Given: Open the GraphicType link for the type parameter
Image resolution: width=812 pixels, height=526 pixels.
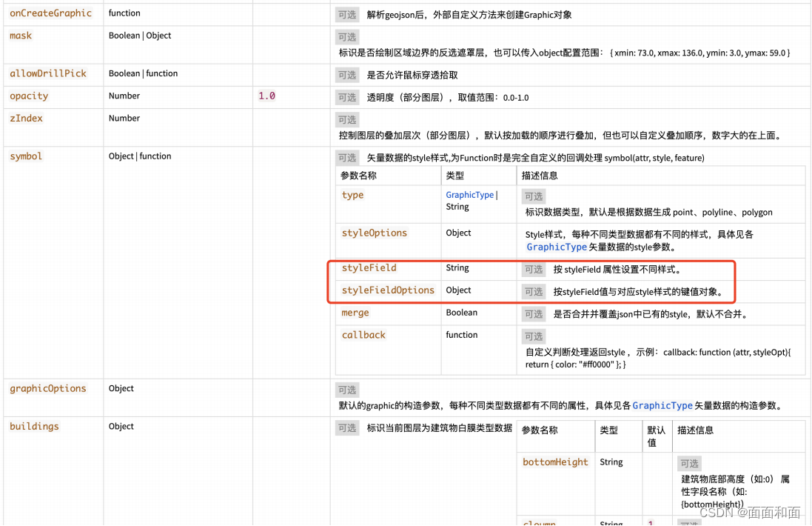Looking at the screenshot, I should pos(469,195).
